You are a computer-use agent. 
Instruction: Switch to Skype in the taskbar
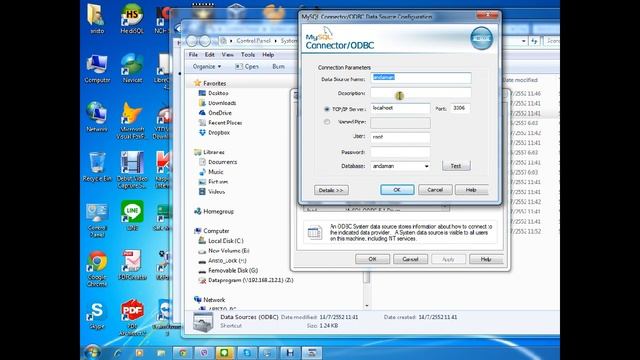click(247, 353)
